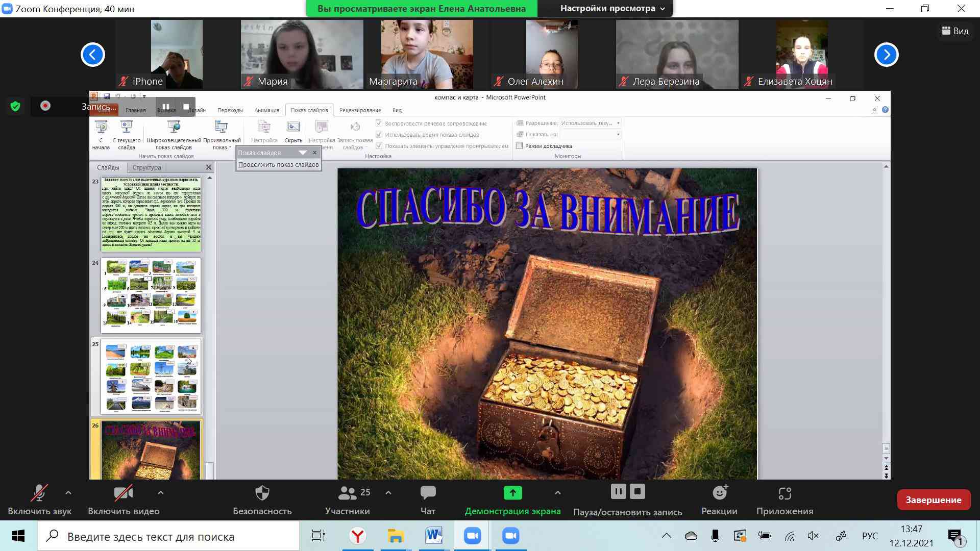Click green Демонстрация экрана share icon
The image size is (980, 551).
[512, 493]
